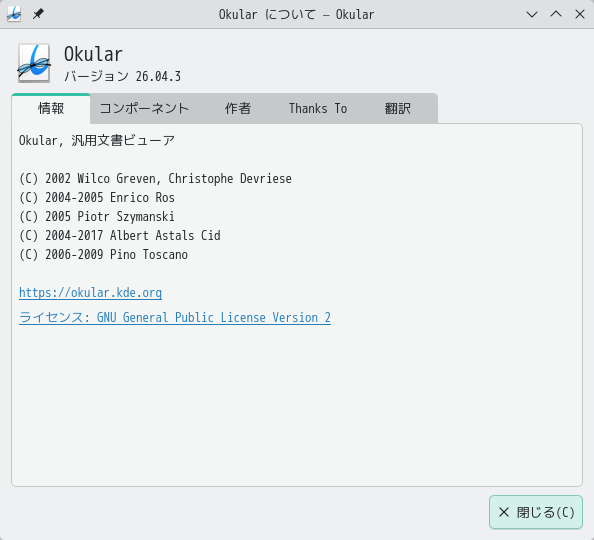Click the '2004-2017 Albert Astals Cid' line
Image resolution: width=594 pixels, height=540 pixels.
tap(120, 235)
